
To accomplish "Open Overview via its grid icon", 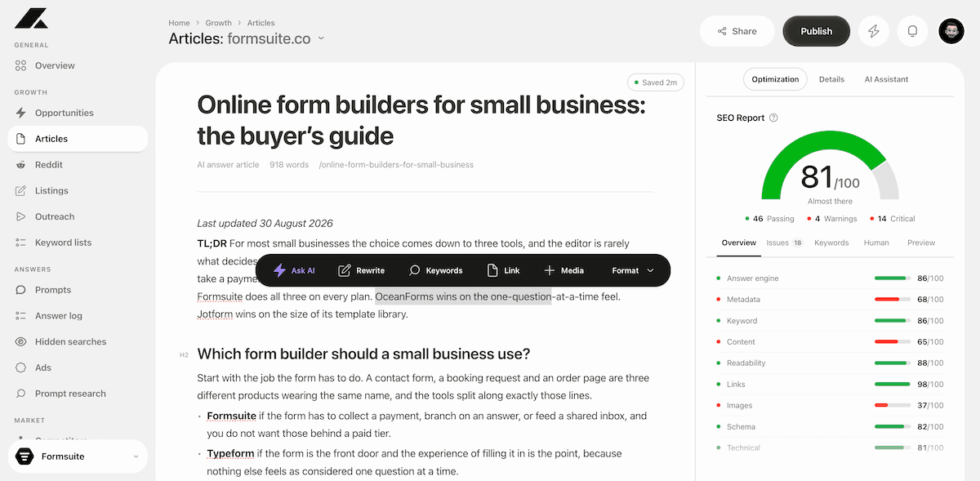I will click(20, 65).
